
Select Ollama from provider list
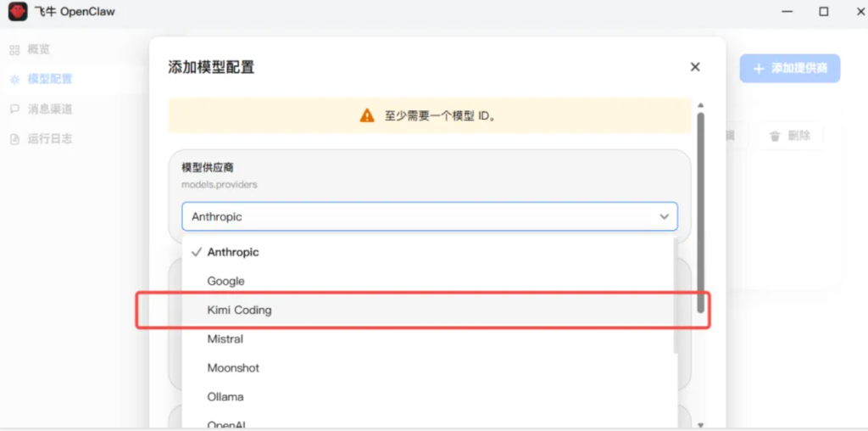point(226,396)
